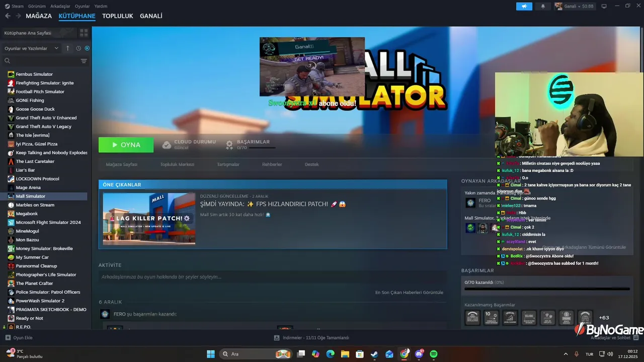Click FERO's avatar in friends panel
Screen dimensions: 644x362
coord(470,203)
